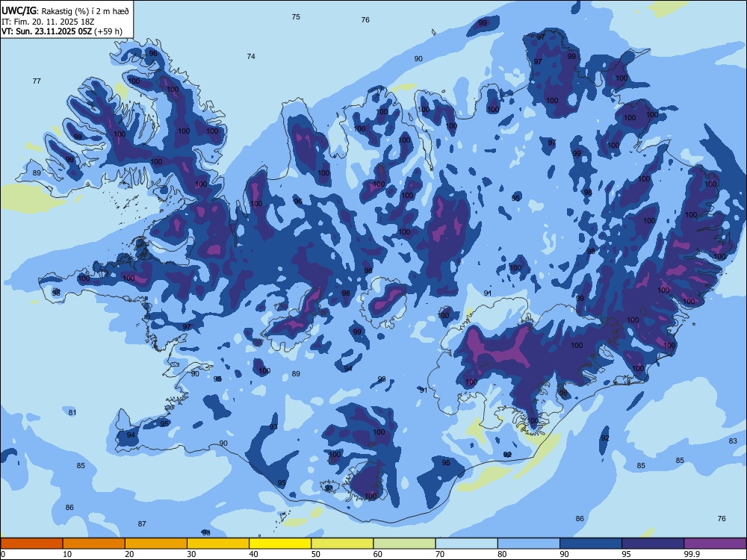Screen dimensions: 747x560
Task: Click the 30–40 golden legend swatch
Action: 218,544
